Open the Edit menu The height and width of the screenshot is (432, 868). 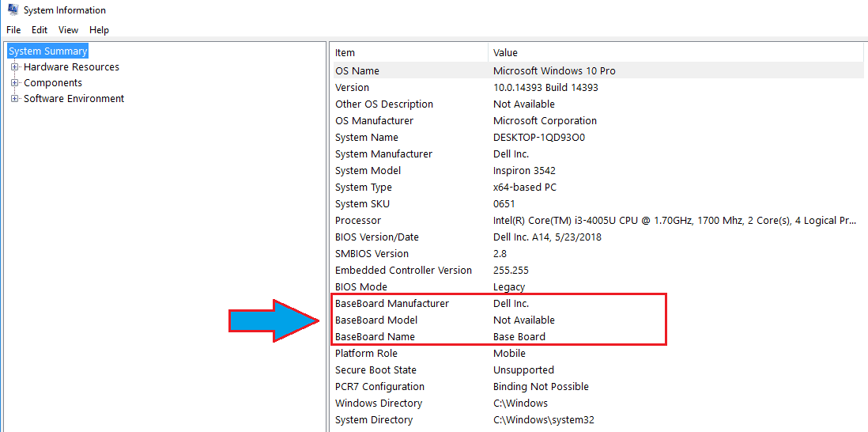40,30
